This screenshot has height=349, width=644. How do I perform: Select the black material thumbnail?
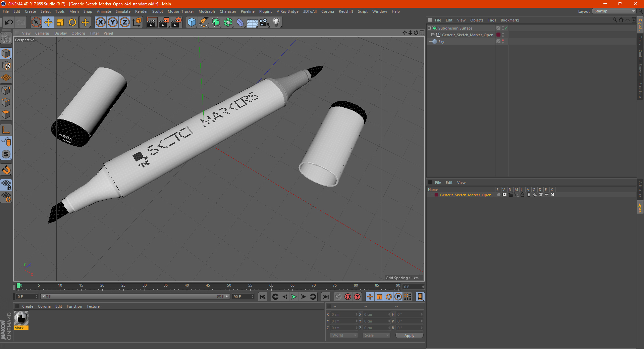(21, 318)
